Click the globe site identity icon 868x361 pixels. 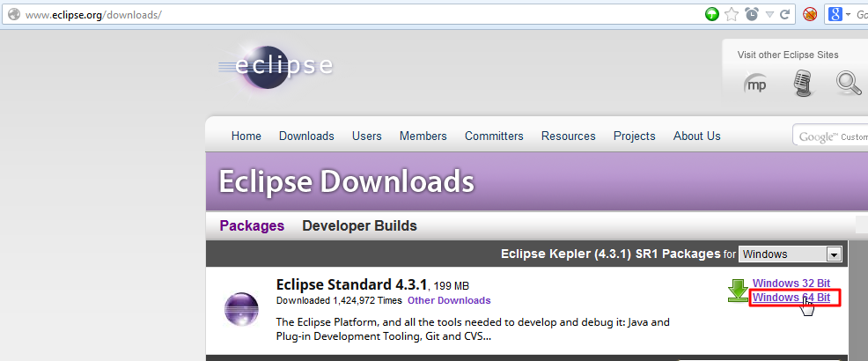coord(14,14)
